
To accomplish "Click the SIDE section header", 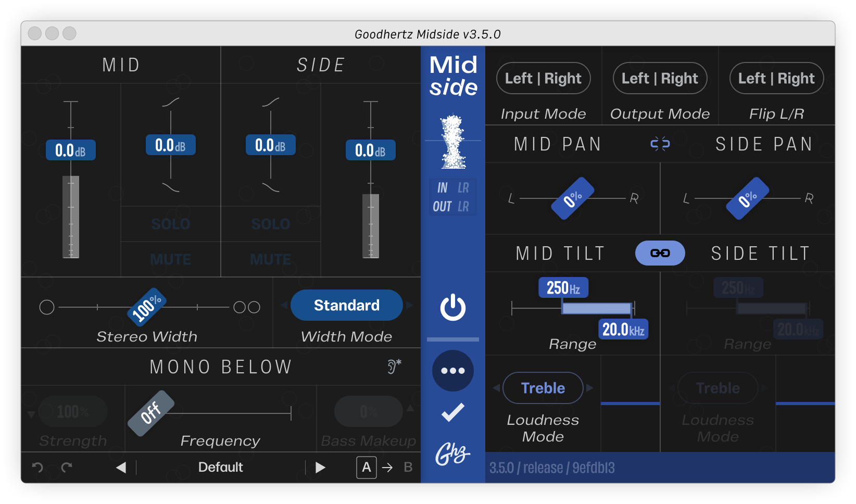I will click(x=321, y=65).
